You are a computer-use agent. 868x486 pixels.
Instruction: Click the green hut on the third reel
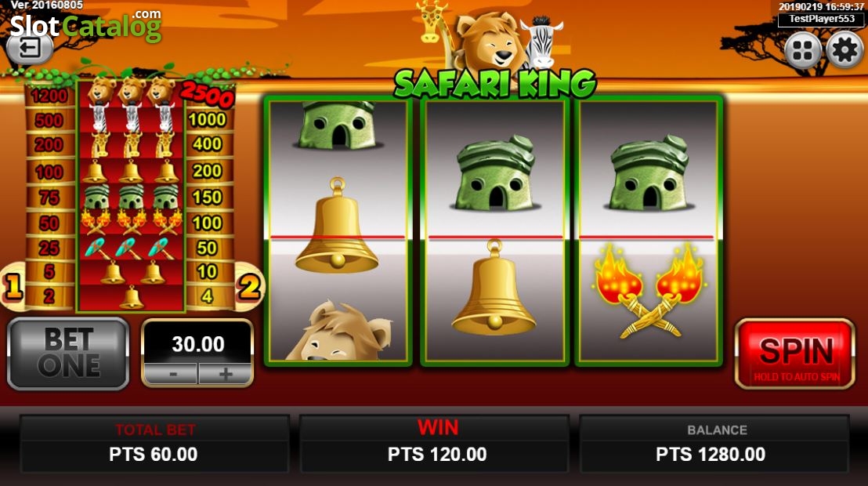coord(649,172)
